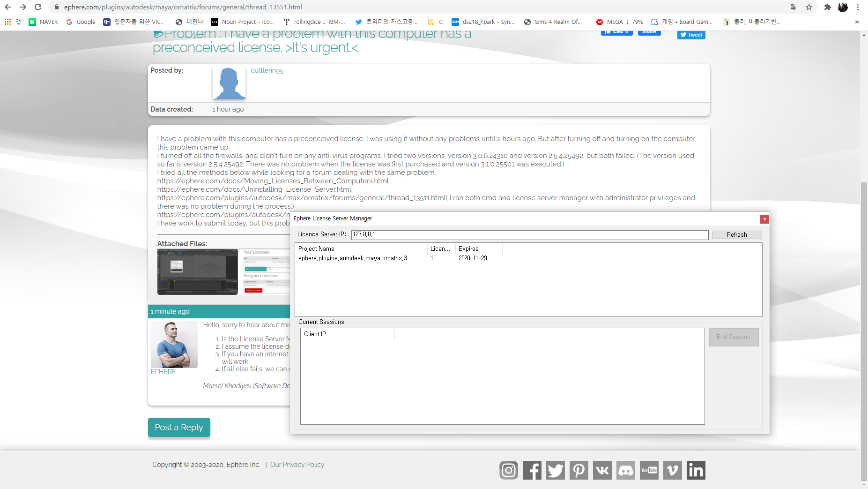Open the Chrome extensions puzzle icon

[x=827, y=7]
